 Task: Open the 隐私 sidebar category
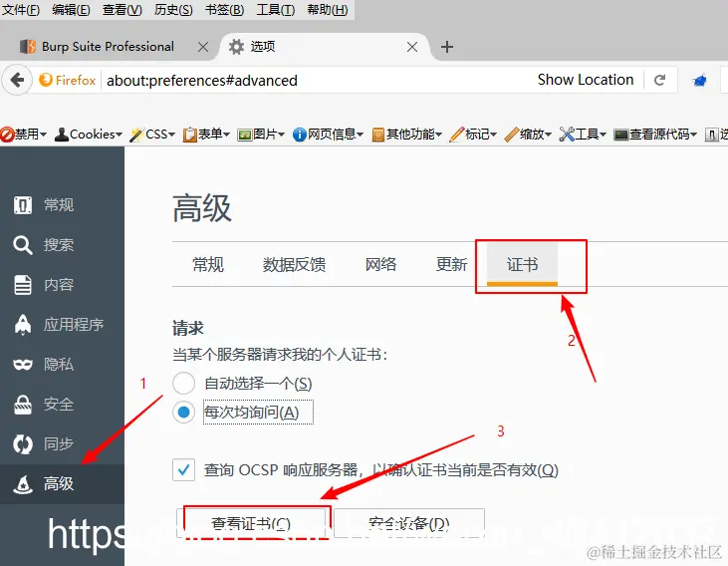tap(61, 365)
